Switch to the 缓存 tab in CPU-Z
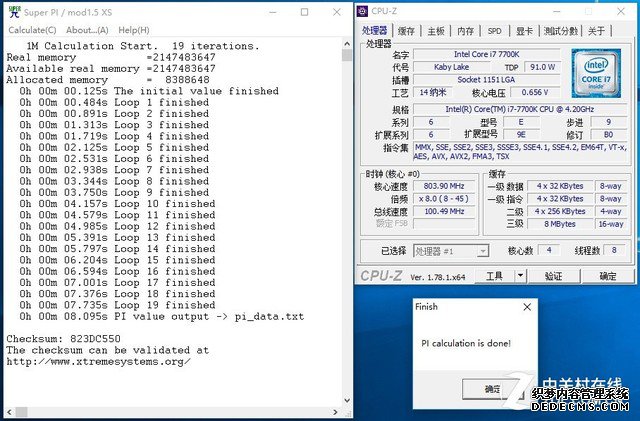 (x=406, y=31)
